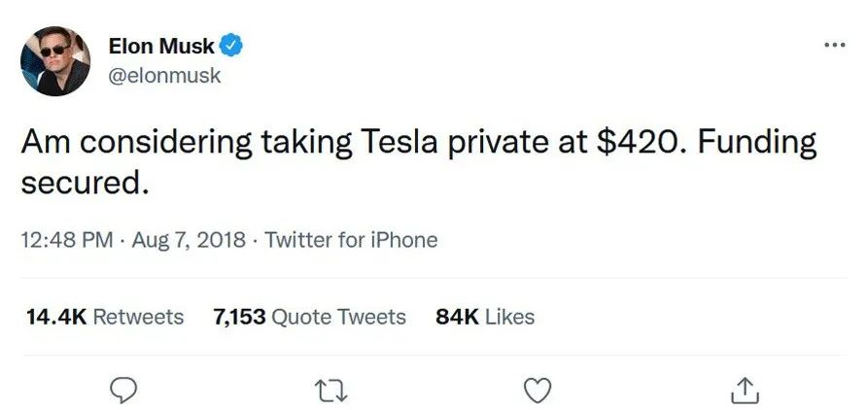Open the 12:48 PM timestamp link
This screenshot has width=868, height=410.
[x=66, y=240]
